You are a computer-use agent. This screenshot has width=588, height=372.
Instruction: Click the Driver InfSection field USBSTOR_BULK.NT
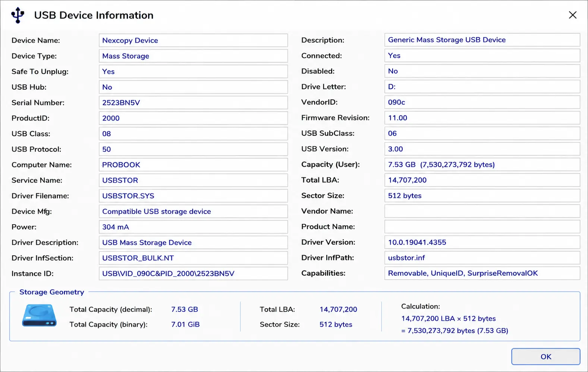(x=193, y=258)
